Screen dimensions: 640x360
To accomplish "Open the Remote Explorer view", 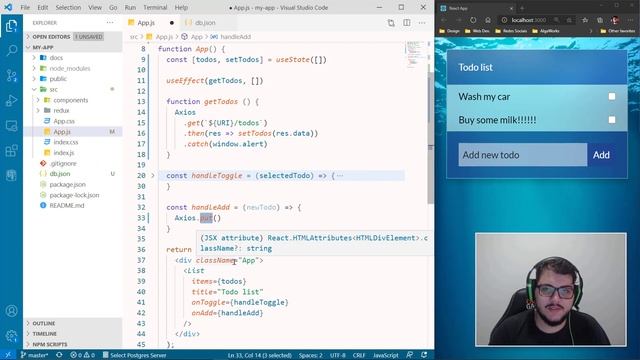I will pyautogui.click(x=11, y=125).
